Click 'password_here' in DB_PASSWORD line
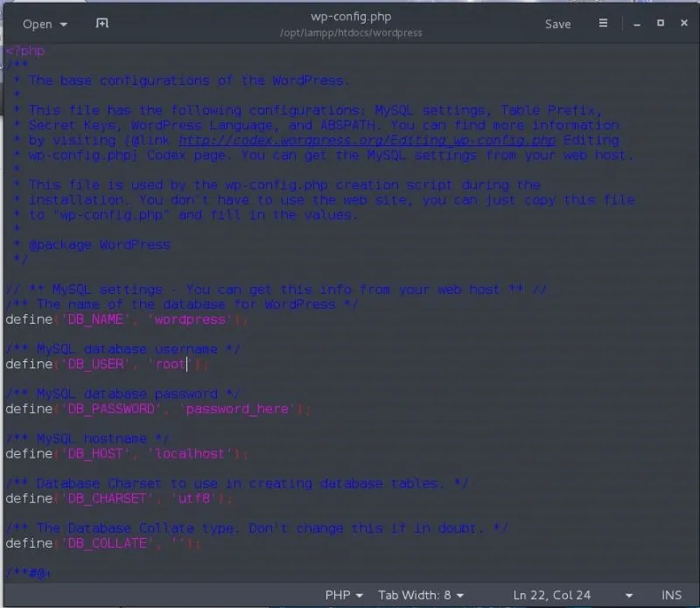Screen dimensions: 700x608 coord(237,409)
